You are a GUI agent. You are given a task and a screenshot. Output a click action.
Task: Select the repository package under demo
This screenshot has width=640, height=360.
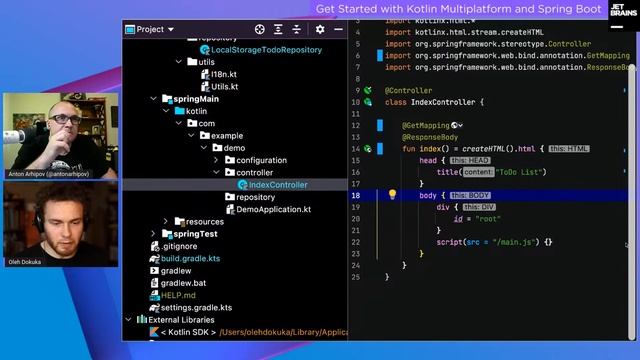point(256,197)
